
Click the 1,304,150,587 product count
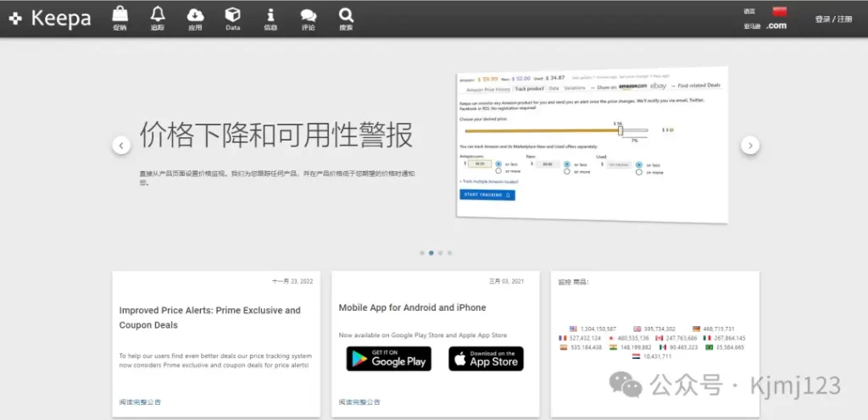[x=598, y=329]
